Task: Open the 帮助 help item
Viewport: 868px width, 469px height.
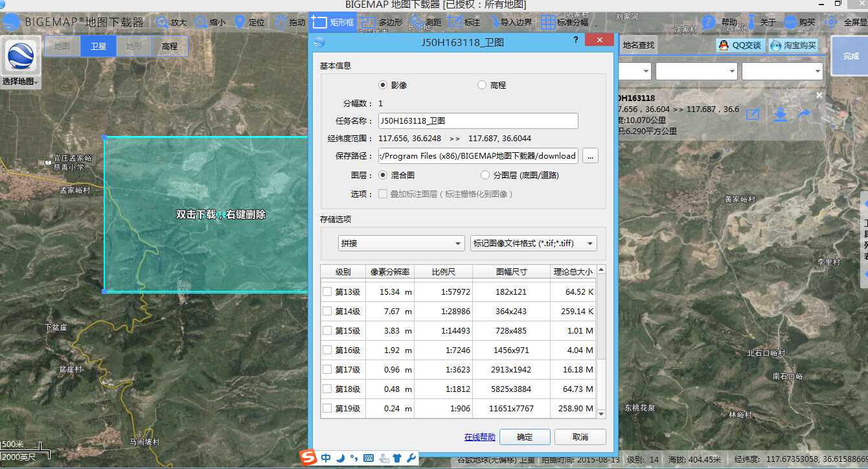Action: click(x=720, y=23)
